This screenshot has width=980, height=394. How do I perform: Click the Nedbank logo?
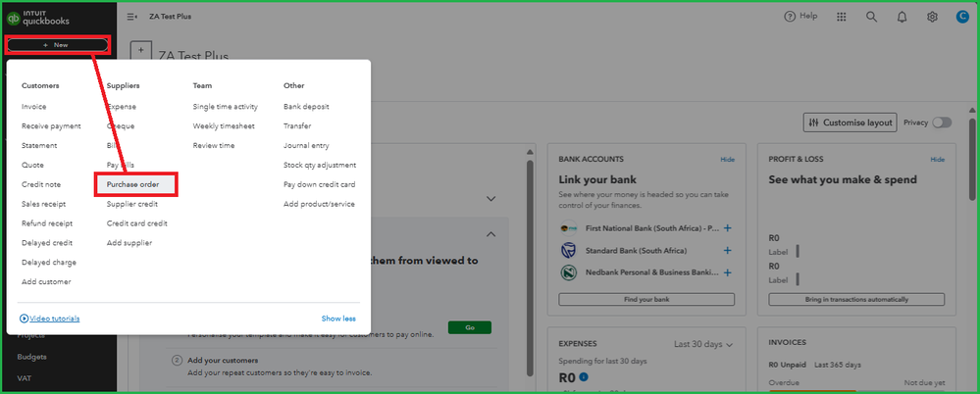(x=568, y=272)
